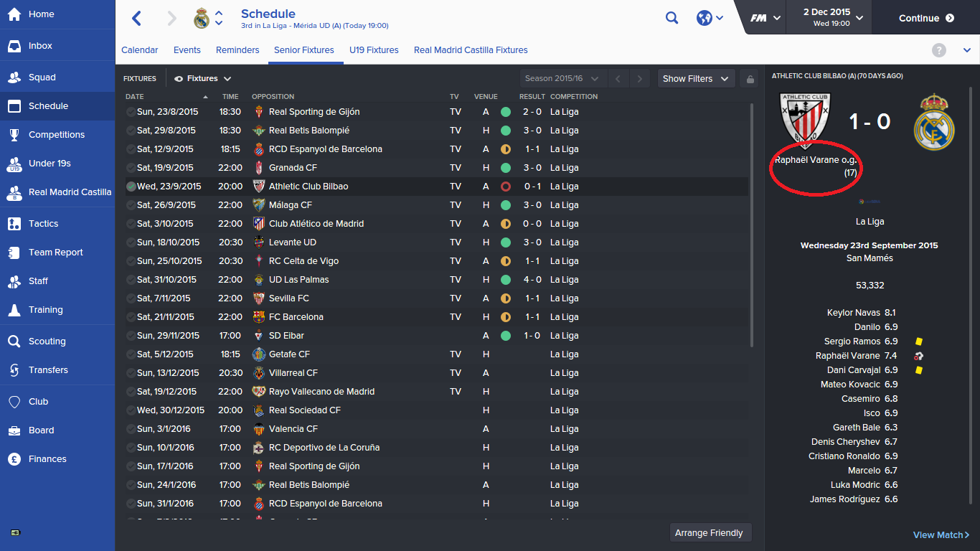Open the Calendar tab

(140, 50)
